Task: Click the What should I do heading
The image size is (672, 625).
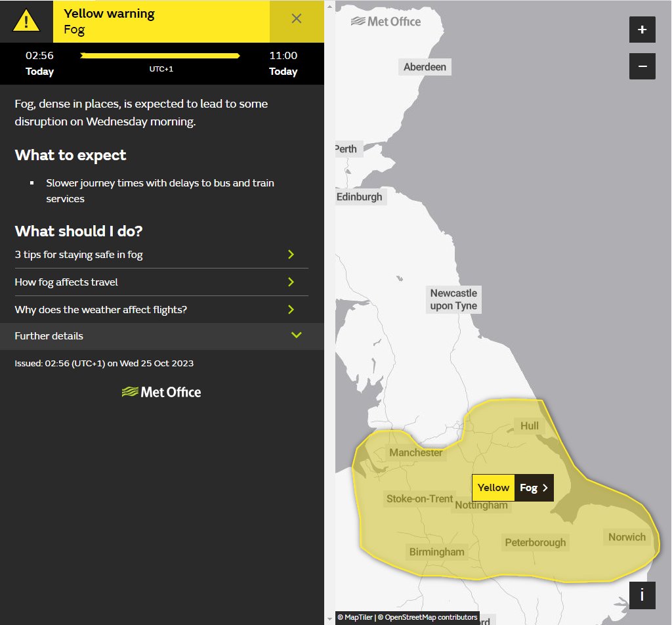Action: 79,231
